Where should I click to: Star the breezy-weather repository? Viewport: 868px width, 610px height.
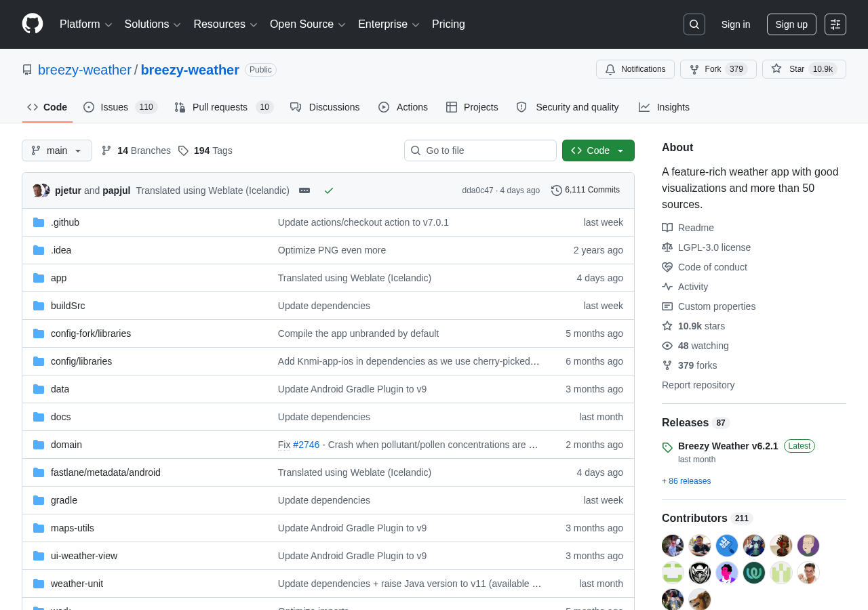click(804, 69)
